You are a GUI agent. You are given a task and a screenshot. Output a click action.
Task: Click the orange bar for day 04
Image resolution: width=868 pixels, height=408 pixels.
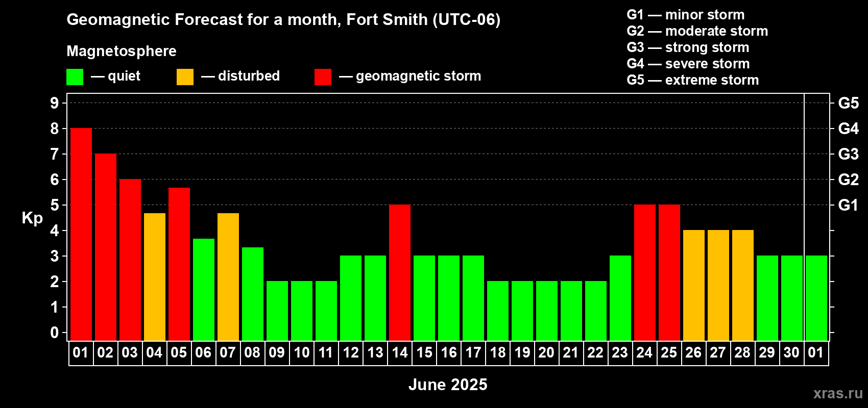point(155,276)
